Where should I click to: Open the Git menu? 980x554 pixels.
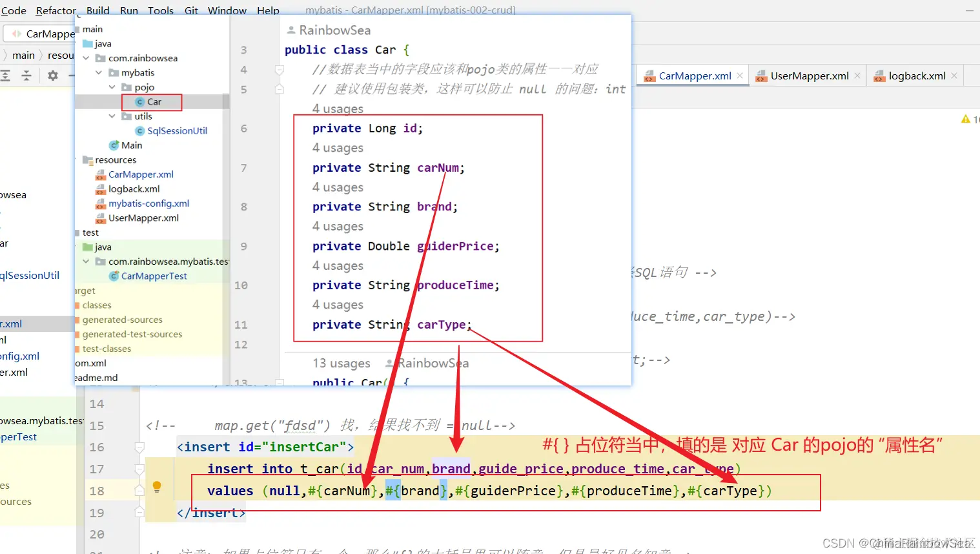tap(191, 10)
